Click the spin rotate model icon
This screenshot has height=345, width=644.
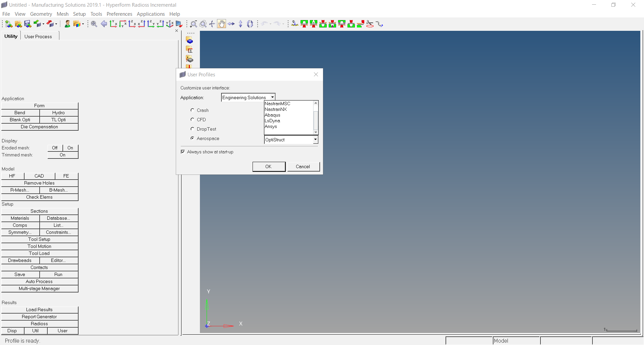pyautogui.click(x=250, y=24)
